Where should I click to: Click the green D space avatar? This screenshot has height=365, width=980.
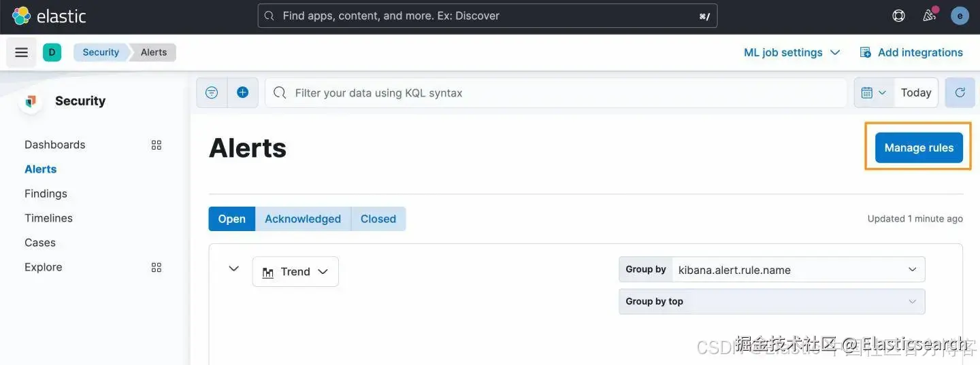point(52,52)
